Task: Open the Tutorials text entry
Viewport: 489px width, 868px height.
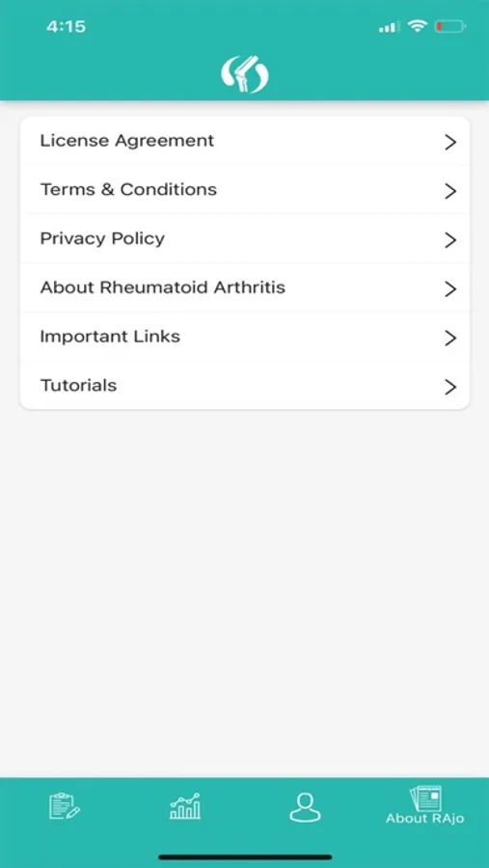Action: pyautogui.click(x=79, y=385)
